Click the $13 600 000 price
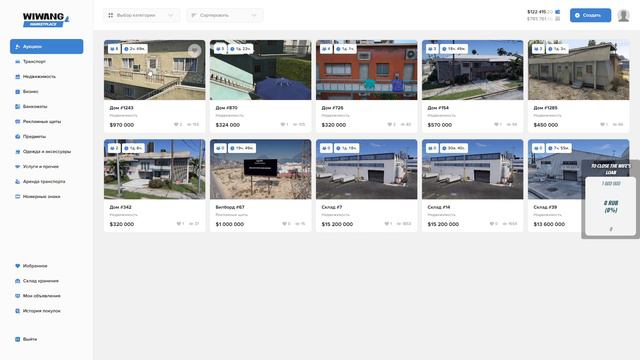The width and height of the screenshot is (640, 360). tap(549, 224)
